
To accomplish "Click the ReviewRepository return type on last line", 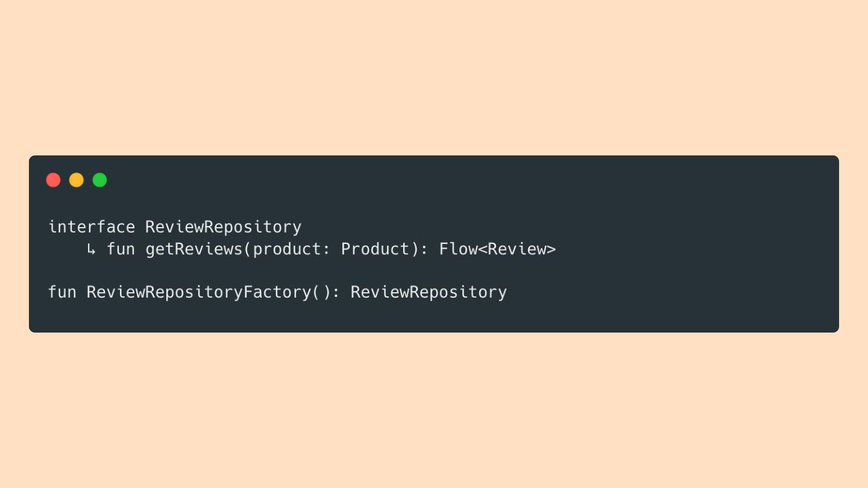I will pyautogui.click(x=429, y=292).
